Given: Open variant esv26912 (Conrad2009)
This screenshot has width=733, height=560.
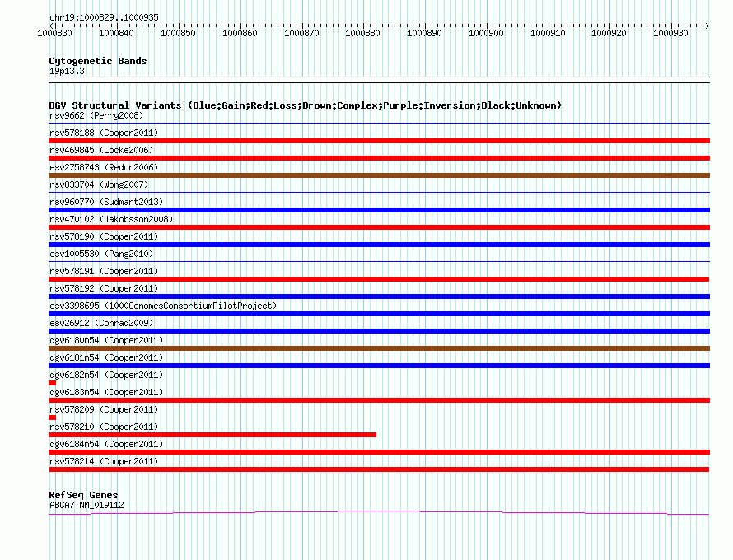Looking at the screenshot, I should coord(101,323).
